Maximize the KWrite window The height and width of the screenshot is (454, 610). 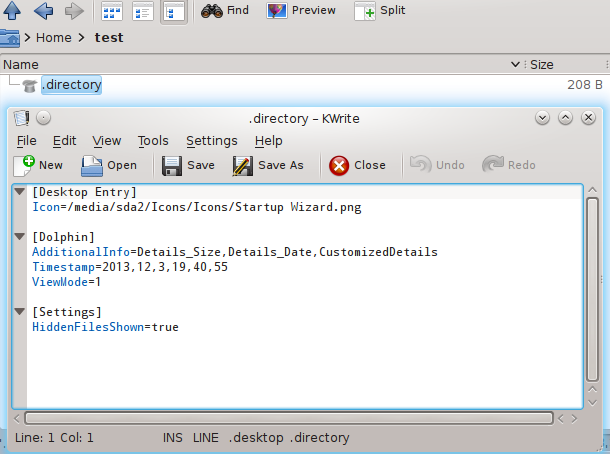point(565,118)
